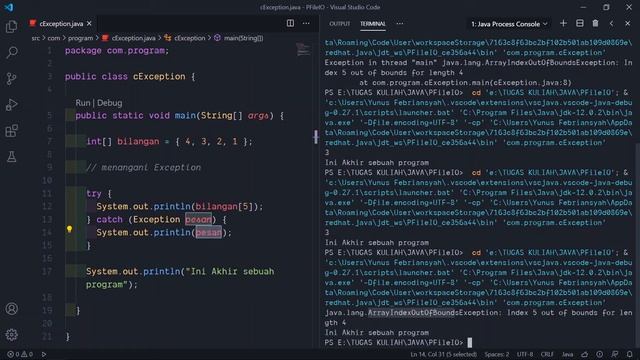Click the terminal prompt input cursor
640x360 pixels.
[x=470, y=342]
